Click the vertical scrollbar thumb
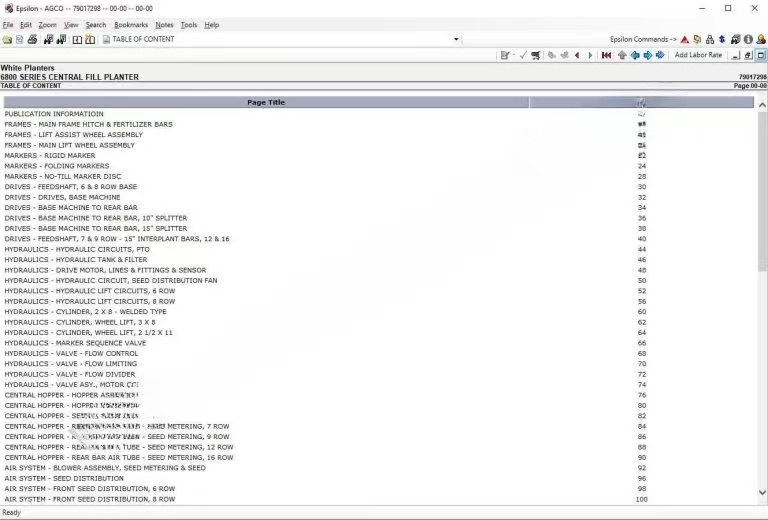Image resolution: width=768 pixels, height=520 pixels. (762, 191)
